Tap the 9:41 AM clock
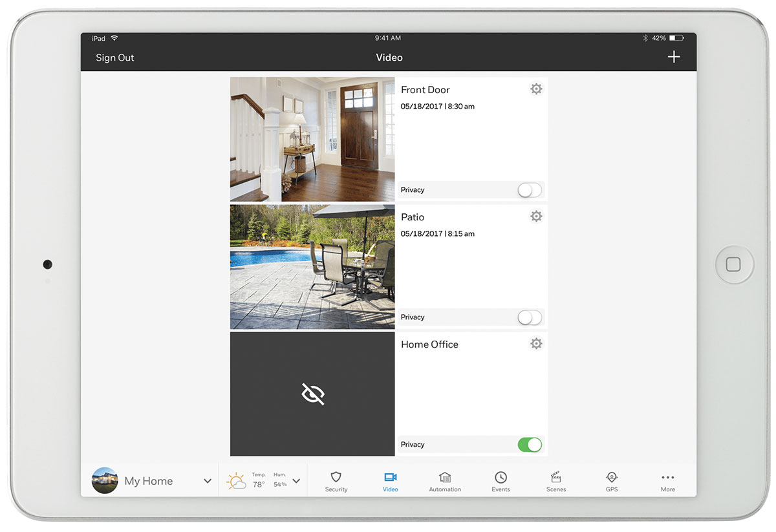This screenshot has width=776, height=532. (x=388, y=38)
